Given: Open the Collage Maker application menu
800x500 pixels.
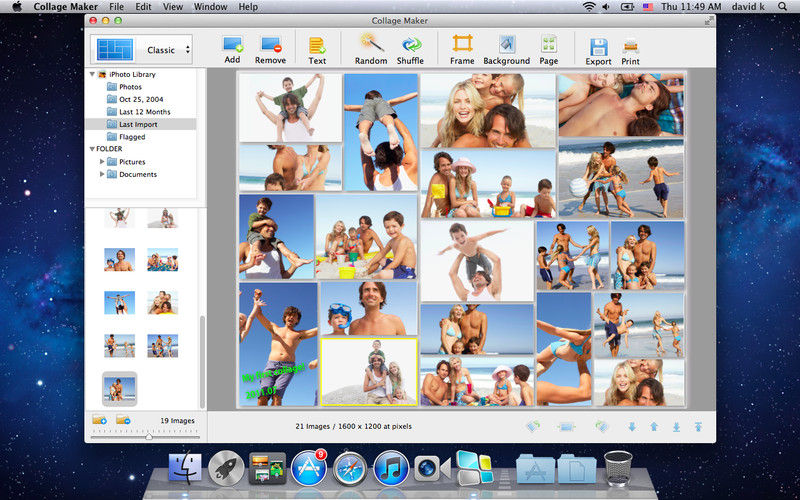Looking at the screenshot, I should click(66, 7).
